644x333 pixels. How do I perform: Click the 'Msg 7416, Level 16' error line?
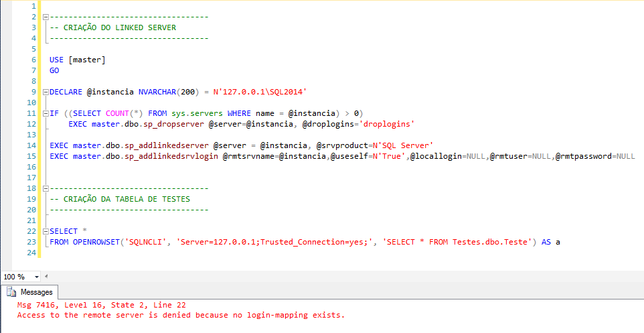pyautogui.click(x=102, y=305)
